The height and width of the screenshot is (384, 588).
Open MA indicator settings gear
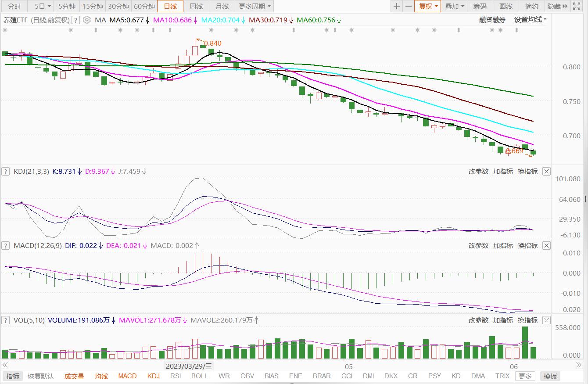pyautogui.click(x=87, y=20)
